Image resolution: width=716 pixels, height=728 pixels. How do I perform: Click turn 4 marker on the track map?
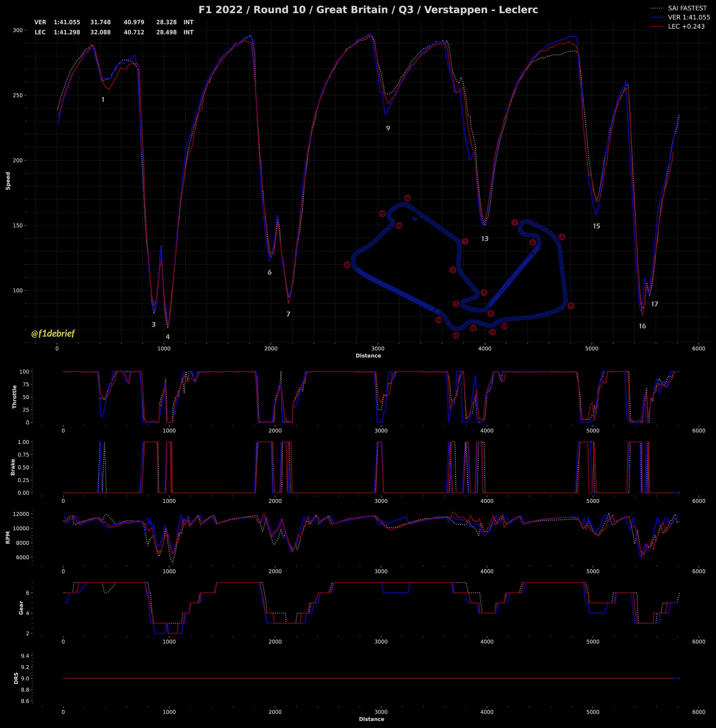click(456, 304)
